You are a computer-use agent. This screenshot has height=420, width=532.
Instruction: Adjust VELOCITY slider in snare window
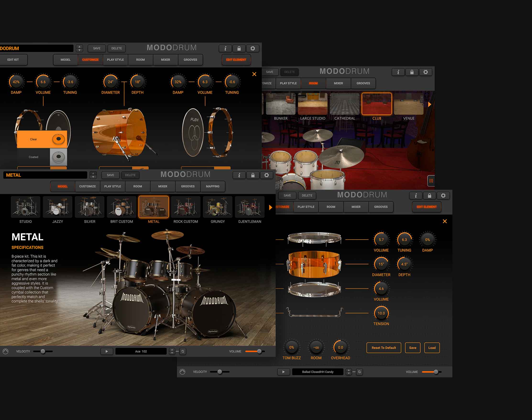(220, 372)
